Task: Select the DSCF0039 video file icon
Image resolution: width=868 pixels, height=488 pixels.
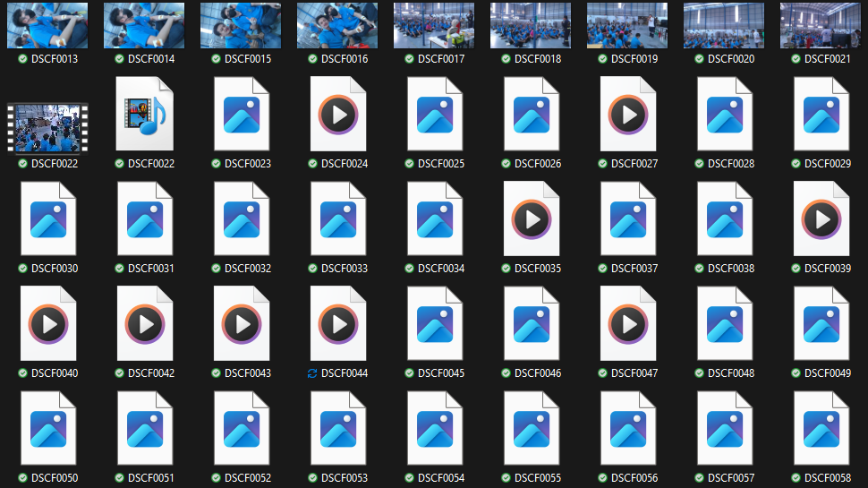Action: pyautogui.click(x=821, y=218)
